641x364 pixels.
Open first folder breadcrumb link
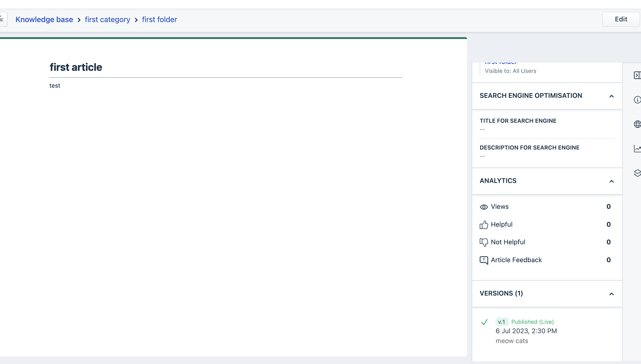[x=159, y=20]
